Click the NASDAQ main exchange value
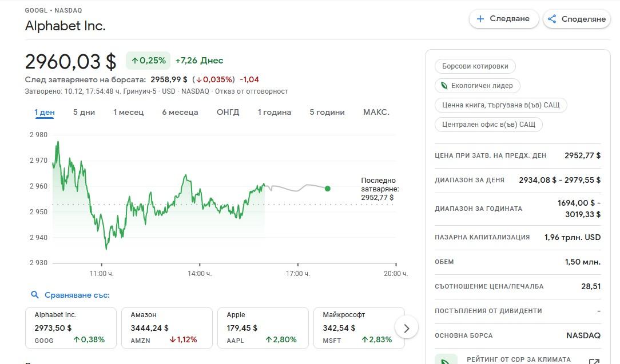The height and width of the screenshot is (364, 620). [x=583, y=335]
